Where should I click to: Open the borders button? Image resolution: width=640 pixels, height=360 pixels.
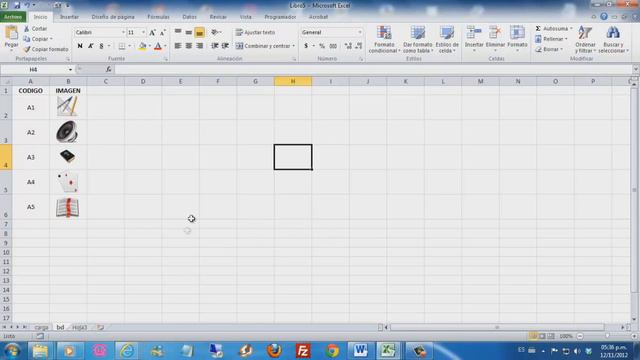[x=122, y=46]
